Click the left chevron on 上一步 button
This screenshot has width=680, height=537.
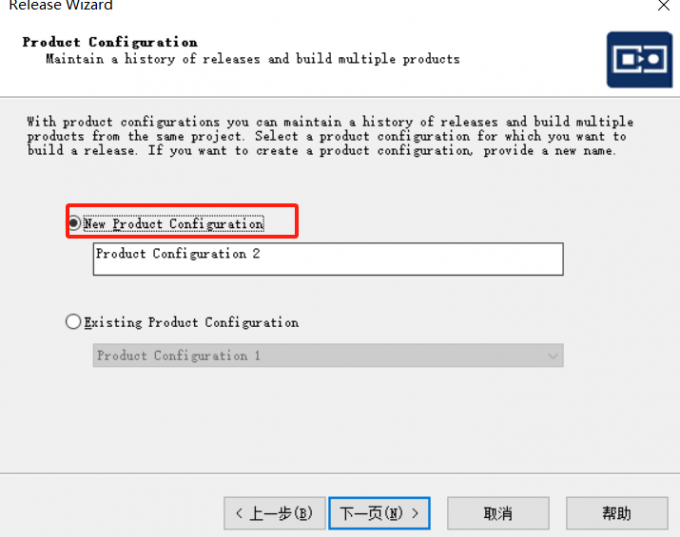(x=239, y=513)
